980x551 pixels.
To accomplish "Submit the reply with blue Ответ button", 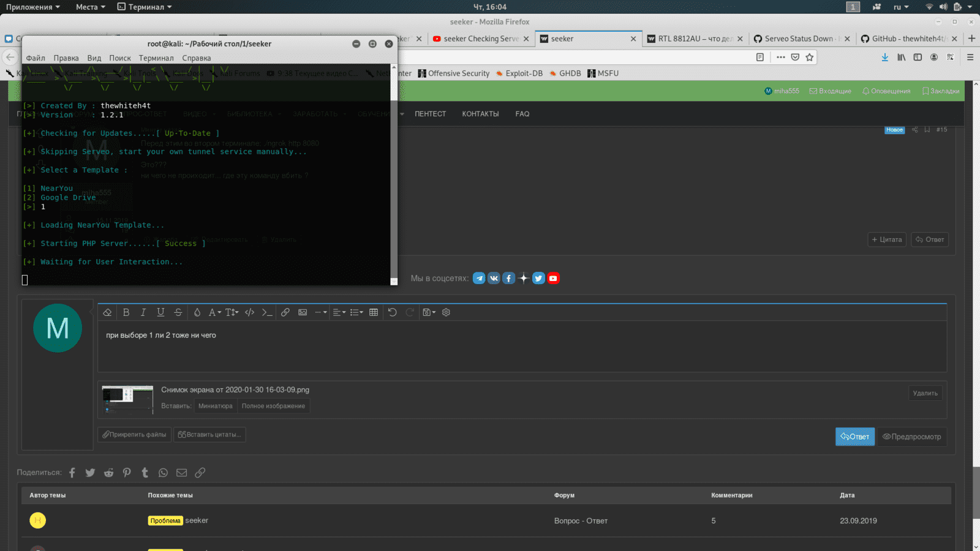I will click(x=855, y=437).
